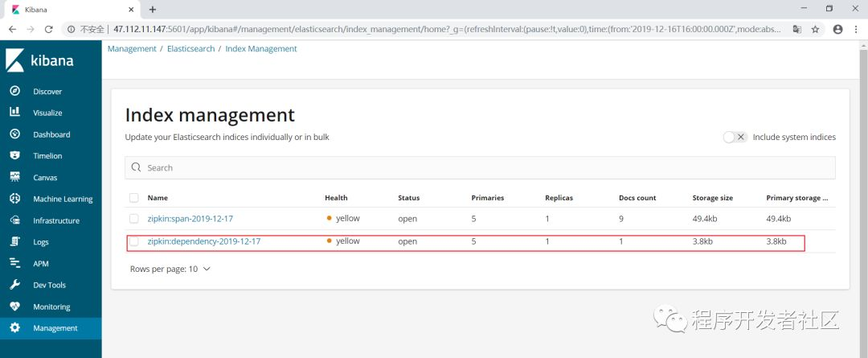Image resolution: width=868 pixels, height=358 pixels.
Task: Expand Rows per page dropdown
Action: [170, 269]
